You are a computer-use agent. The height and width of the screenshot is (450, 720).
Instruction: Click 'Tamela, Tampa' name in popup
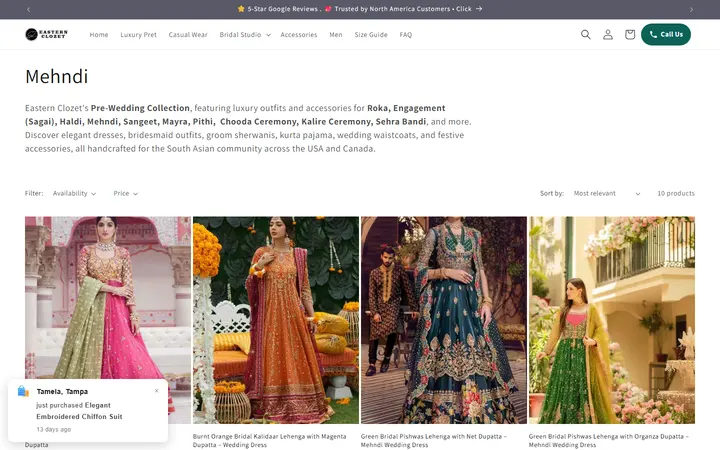(62, 392)
